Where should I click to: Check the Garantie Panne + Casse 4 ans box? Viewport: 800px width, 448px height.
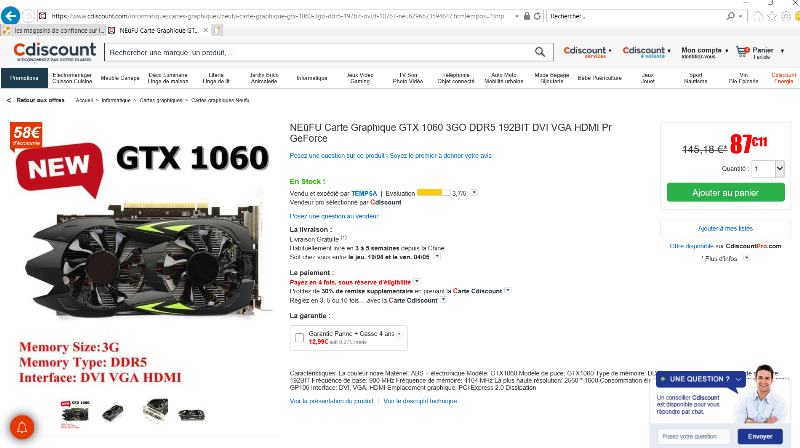click(299, 338)
